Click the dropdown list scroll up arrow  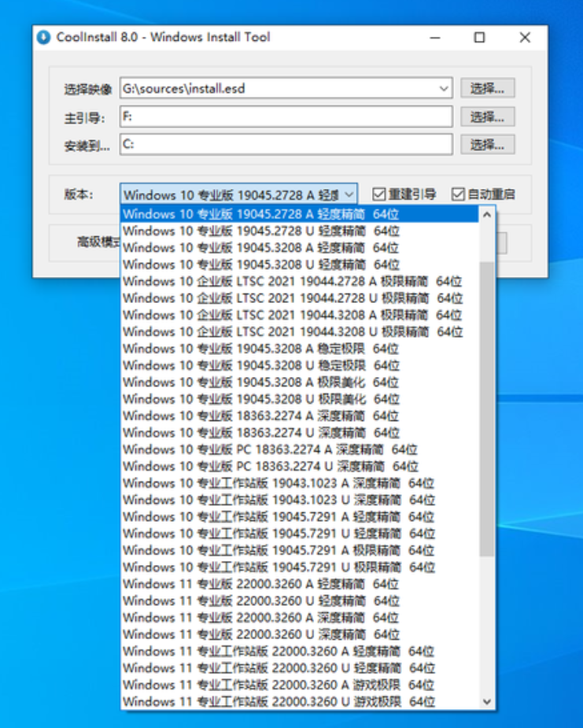pyautogui.click(x=486, y=215)
